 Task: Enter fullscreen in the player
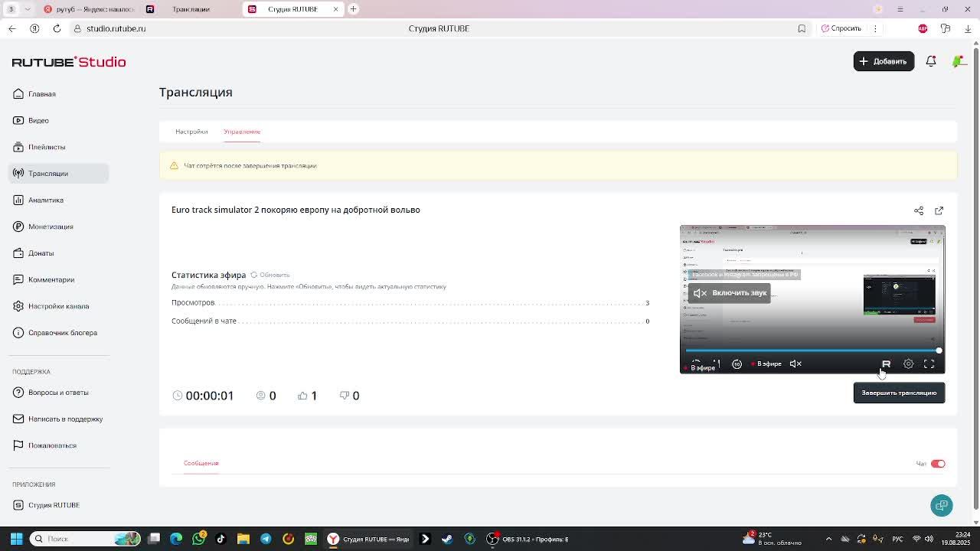tap(929, 364)
